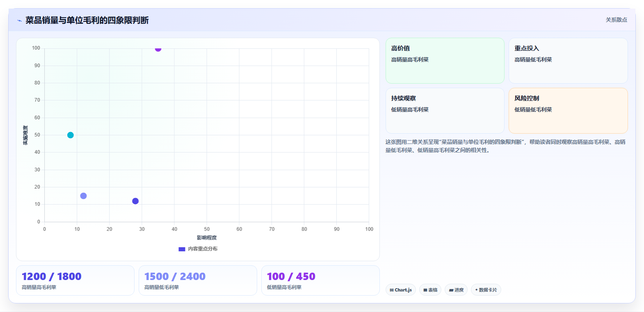Click the 100 / 450 stat card

click(x=320, y=280)
